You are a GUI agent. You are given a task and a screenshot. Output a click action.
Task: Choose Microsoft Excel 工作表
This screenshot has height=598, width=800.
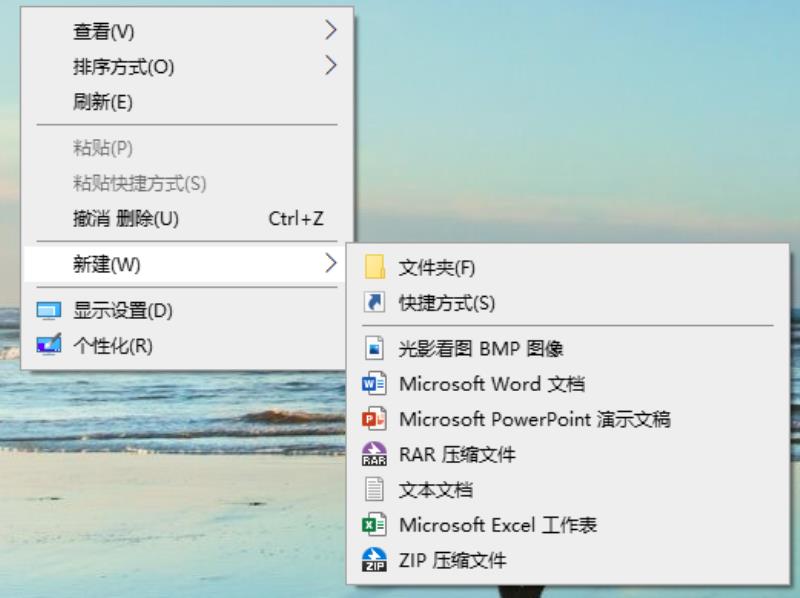(568, 525)
